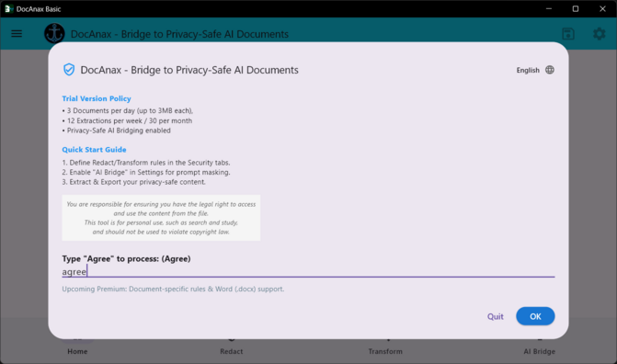The image size is (617, 364).
Task: Click the '3 Documents per day' line
Action: (x=128, y=110)
